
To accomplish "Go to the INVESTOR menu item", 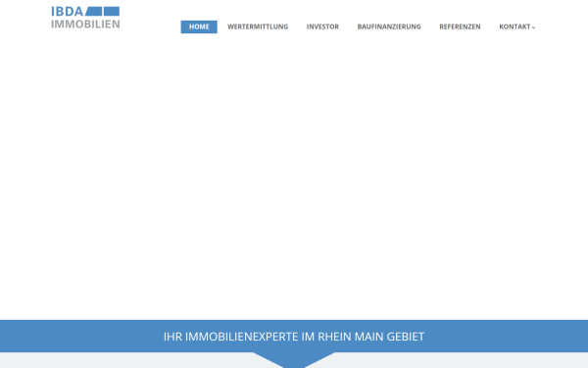I will [x=322, y=26].
